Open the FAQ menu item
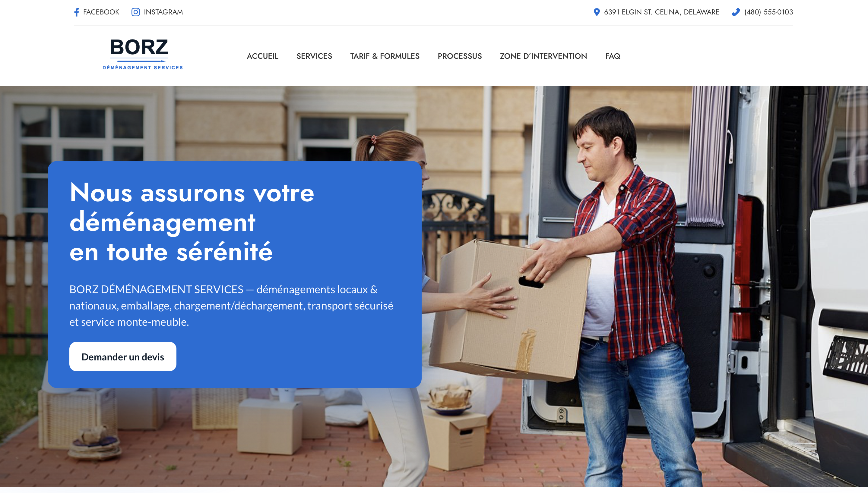The width and height of the screenshot is (868, 493). [613, 56]
